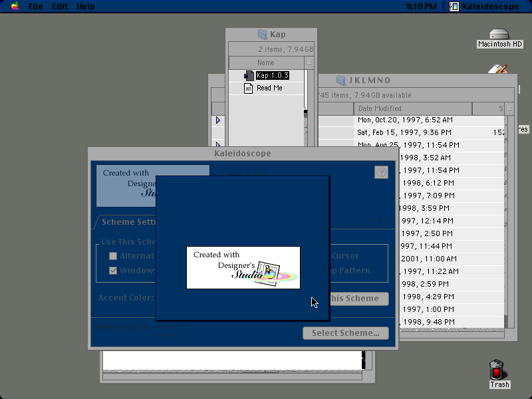Open the Kaleidoscope application menu

click(x=485, y=7)
